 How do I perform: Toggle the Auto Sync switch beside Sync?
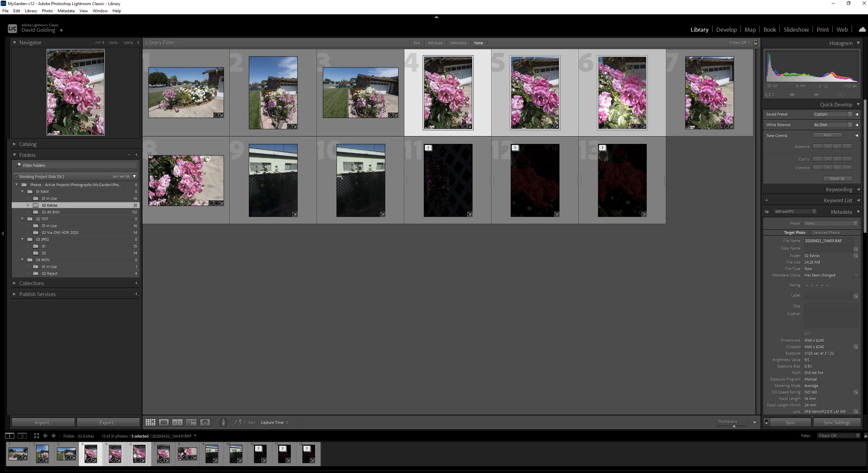tap(766, 423)
